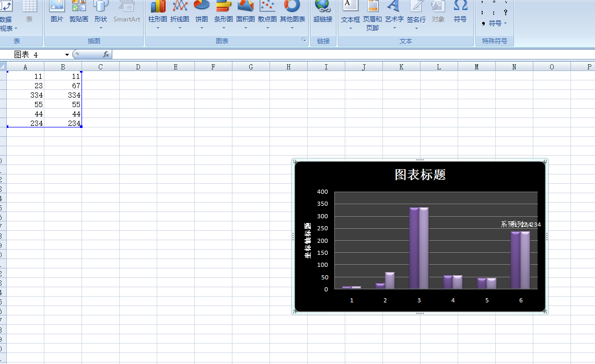Click cell B2 containing 67
This screenshot has height=364, width=595.
click(63, 86)
